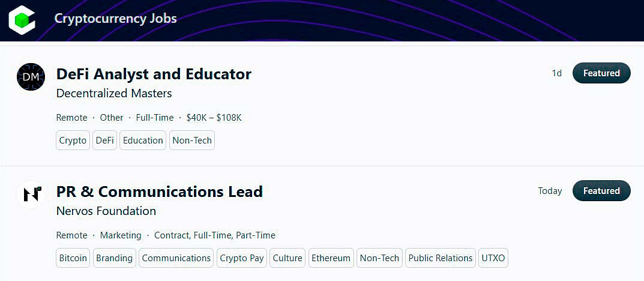Click the Featured badge on DeFi Analyst job

tap(601, 73)
